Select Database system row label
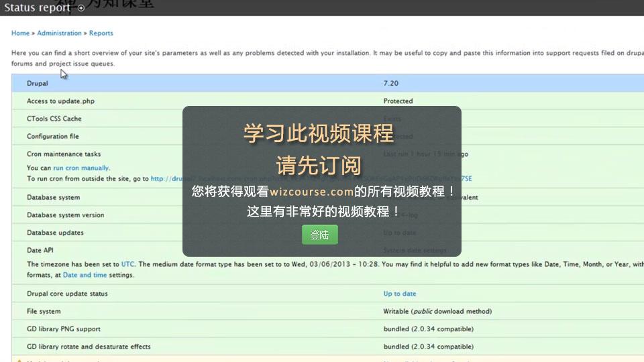The width and height of the screenshot is (644, 362). tap(54, 197)
